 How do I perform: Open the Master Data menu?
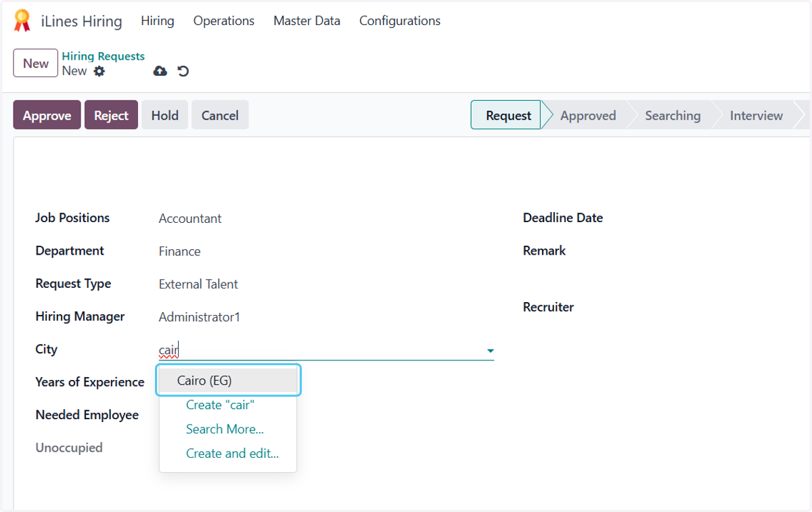307,21
